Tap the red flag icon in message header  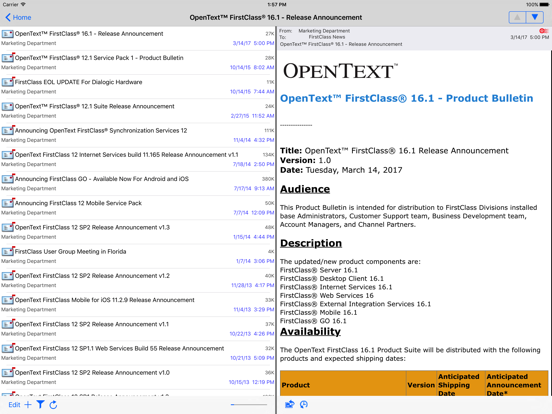tap(544, 31)
